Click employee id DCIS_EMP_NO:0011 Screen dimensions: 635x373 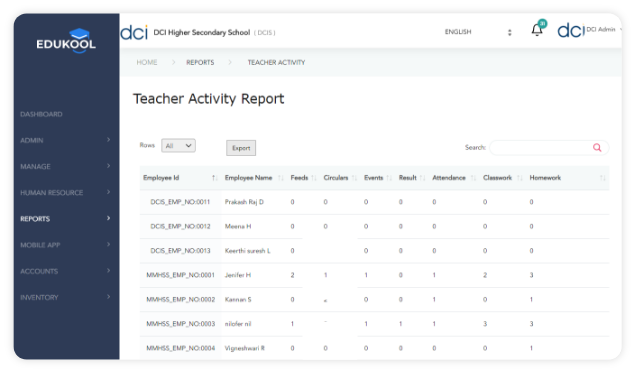[x=180, y=202]
